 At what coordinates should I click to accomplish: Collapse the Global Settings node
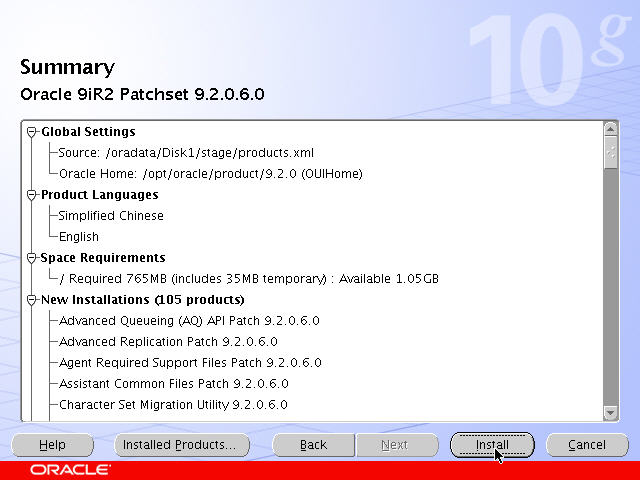click(x=31, y=132)
